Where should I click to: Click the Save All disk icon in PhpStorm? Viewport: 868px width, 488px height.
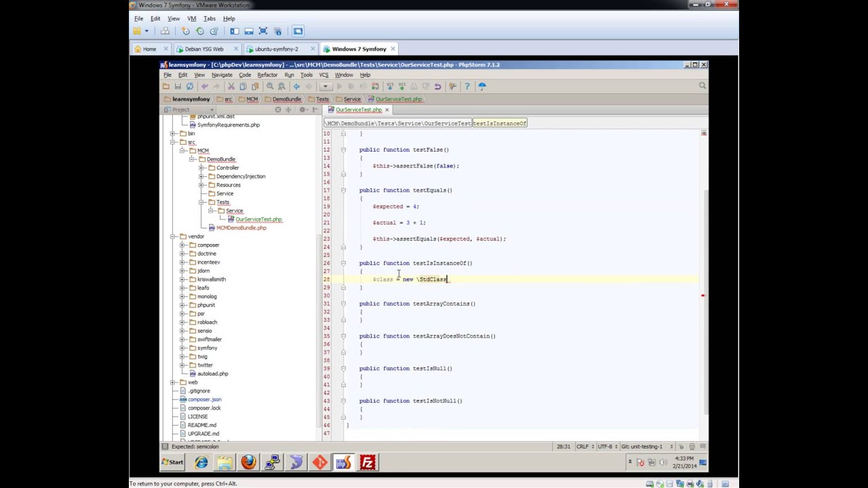pos(178,86)
